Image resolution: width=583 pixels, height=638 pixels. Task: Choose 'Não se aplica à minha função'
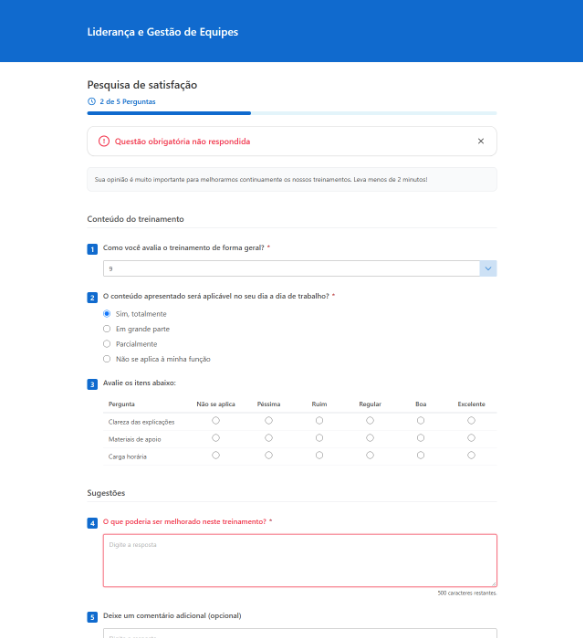point(107,359)
